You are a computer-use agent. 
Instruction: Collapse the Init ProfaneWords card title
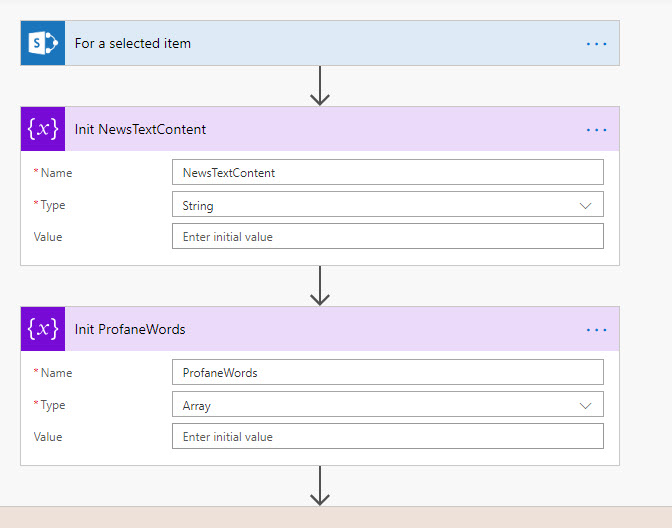tap(300, 329)
